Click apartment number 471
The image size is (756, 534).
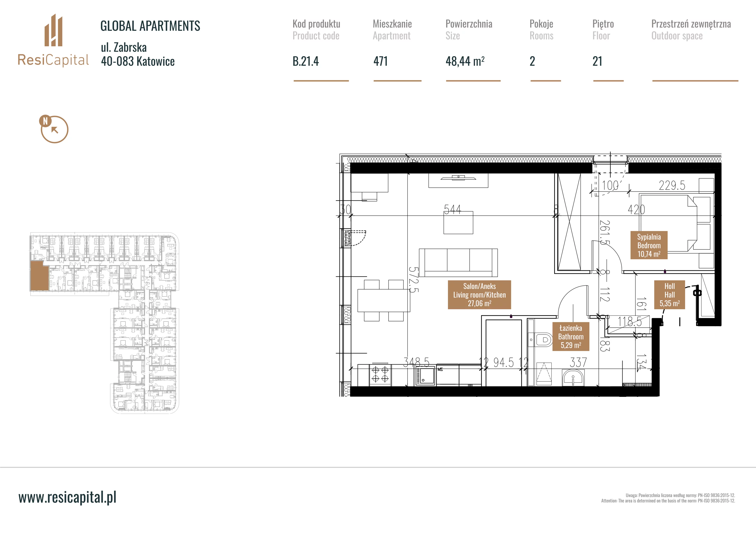[380, 61]
